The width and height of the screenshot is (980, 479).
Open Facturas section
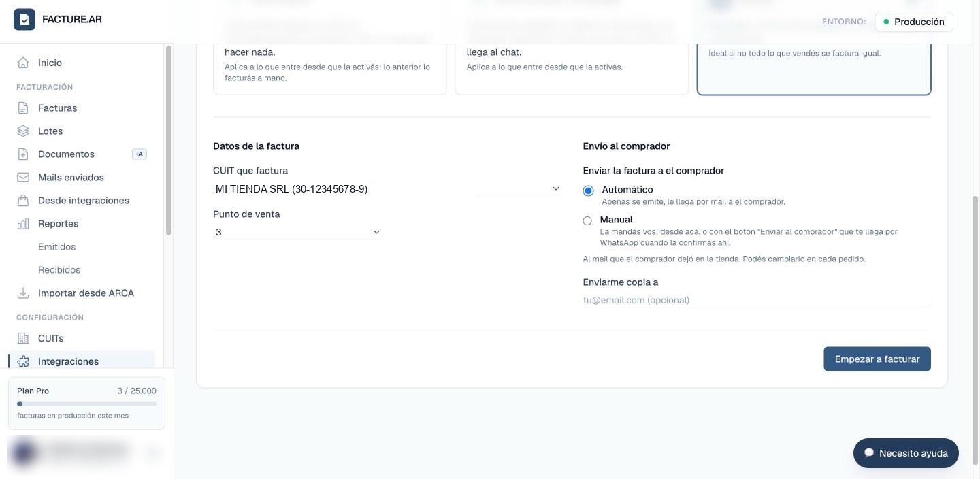(82, 108)
